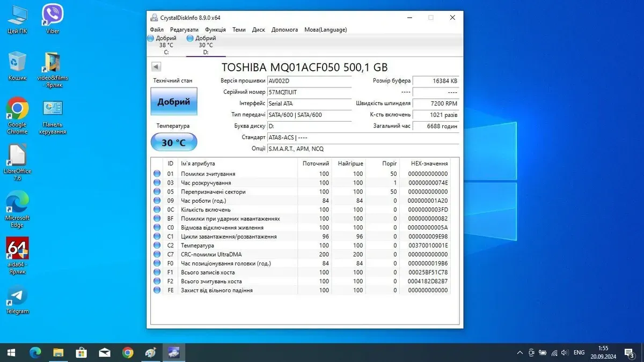
Task: Open the Файл menu
Action: (157, 29)
